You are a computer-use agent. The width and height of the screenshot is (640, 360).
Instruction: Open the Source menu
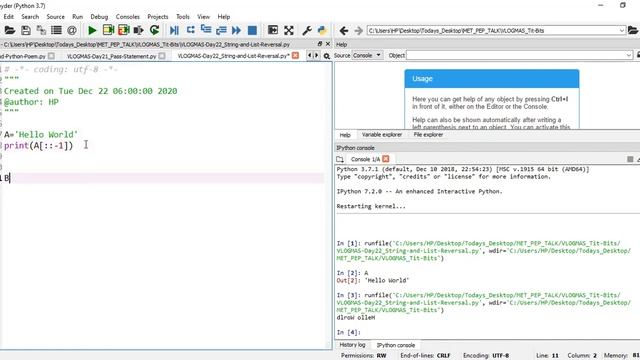[x=56, y=17]
